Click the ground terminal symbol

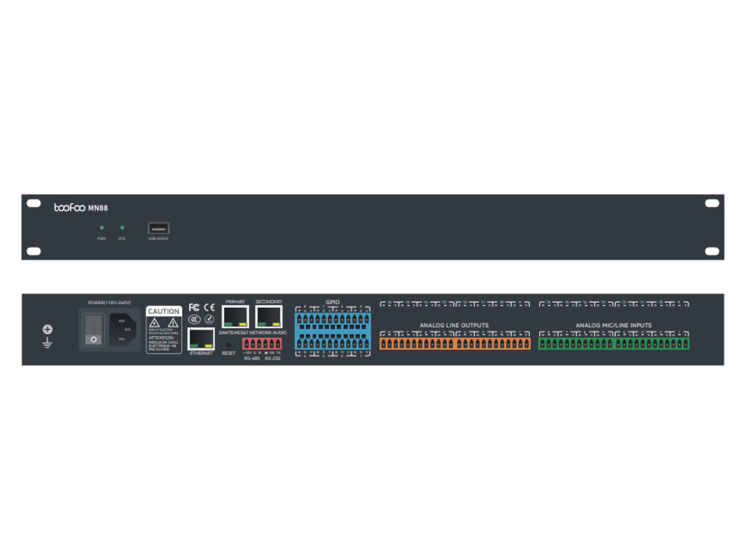[x=47, y=335]
